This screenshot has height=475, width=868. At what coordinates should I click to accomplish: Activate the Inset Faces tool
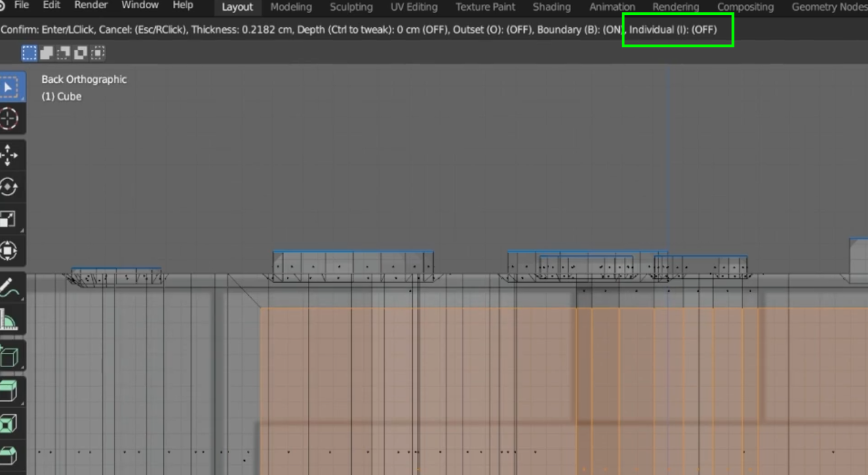tap(9, 423)
